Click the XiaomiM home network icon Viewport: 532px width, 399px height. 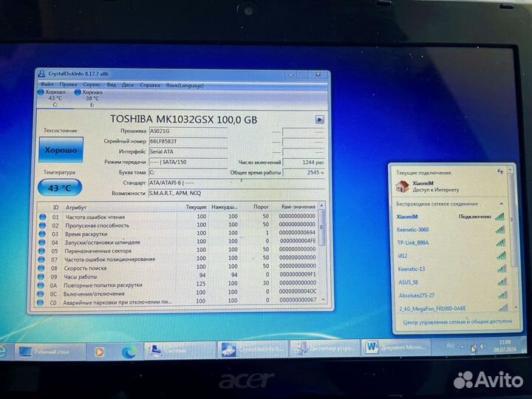(402, 186)
